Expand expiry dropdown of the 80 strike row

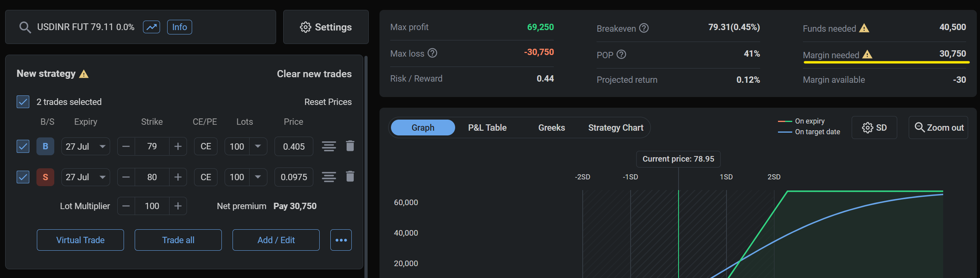[x=103, y=177]
